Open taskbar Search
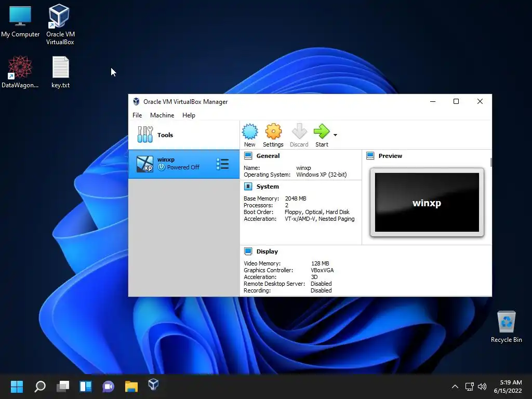The height and width of the screenshot is (399, 532). click(40, 386)
